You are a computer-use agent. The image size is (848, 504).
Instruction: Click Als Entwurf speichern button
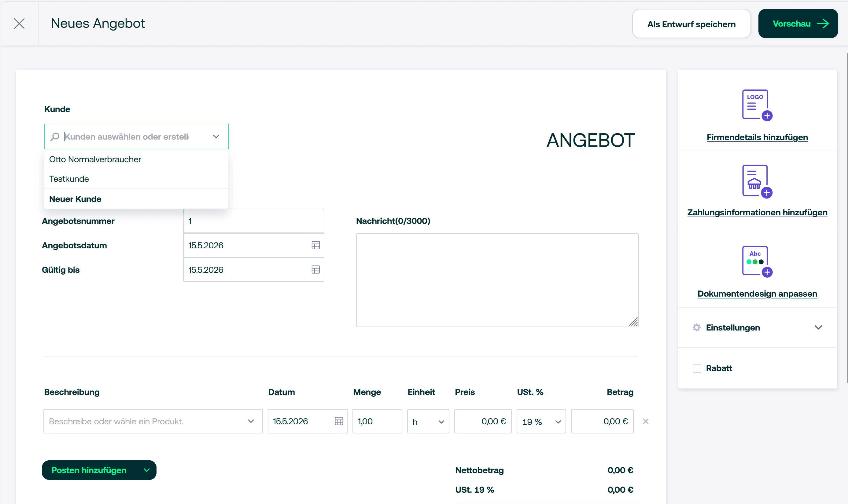[691, 24]
